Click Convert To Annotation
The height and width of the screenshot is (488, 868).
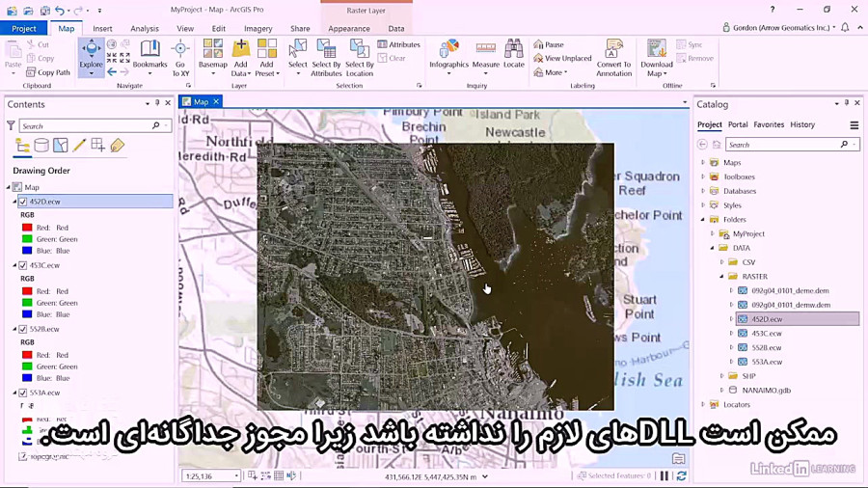[613, 58]
